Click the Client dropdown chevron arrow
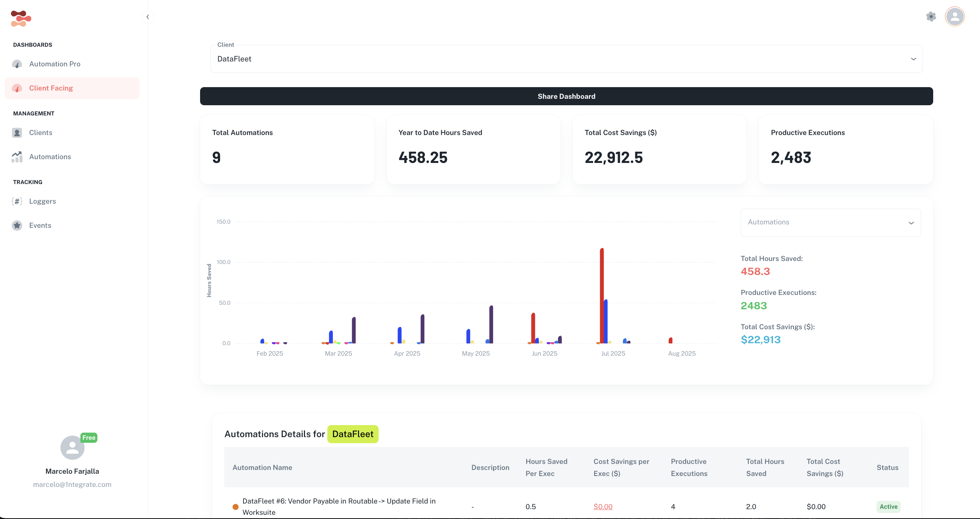This screenshot has height=519, width=980. [x=913, y=59]
